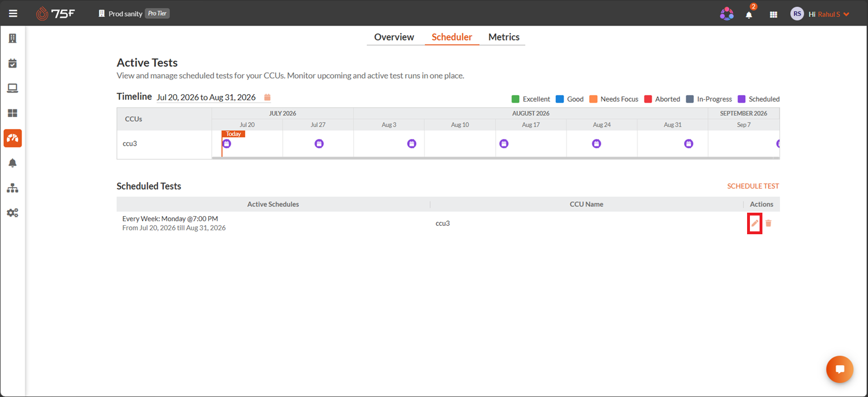
Task: Open the colorful circles assistant icon
Action: point(727,14)
